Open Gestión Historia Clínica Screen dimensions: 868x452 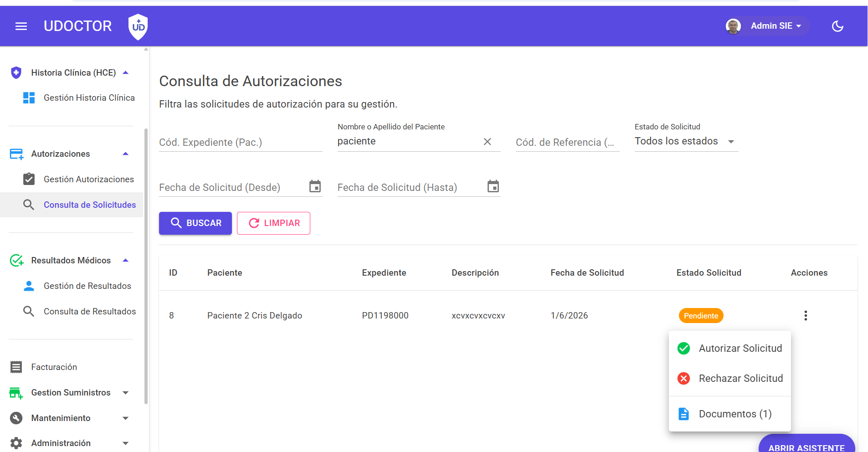point(89,98)
